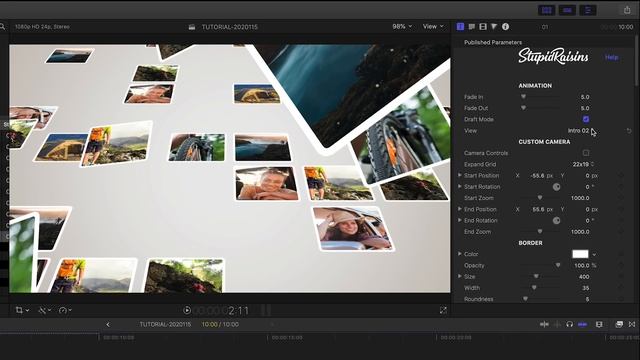640x360 pixels.
Task: Expand the Start Rotation disclosure triangle
Action: point(460,186)
